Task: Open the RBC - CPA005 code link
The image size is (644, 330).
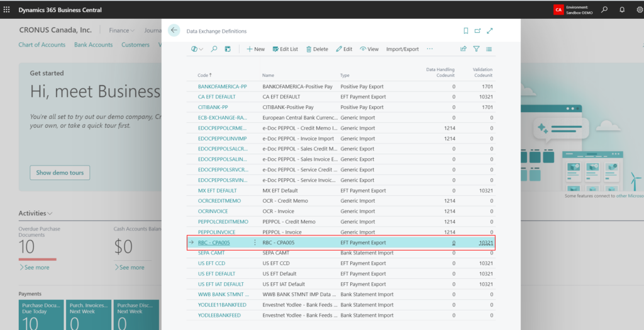Action: [214, 242]
